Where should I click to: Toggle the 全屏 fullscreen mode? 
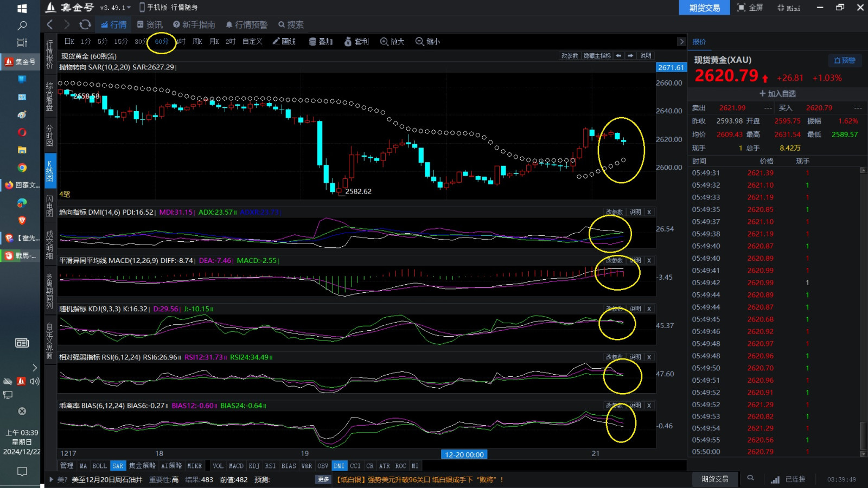750,8
